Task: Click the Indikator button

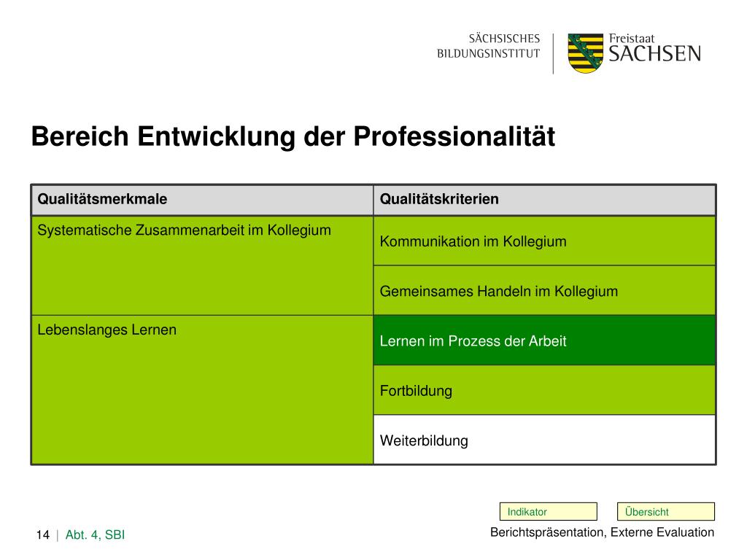Action: 548,511
